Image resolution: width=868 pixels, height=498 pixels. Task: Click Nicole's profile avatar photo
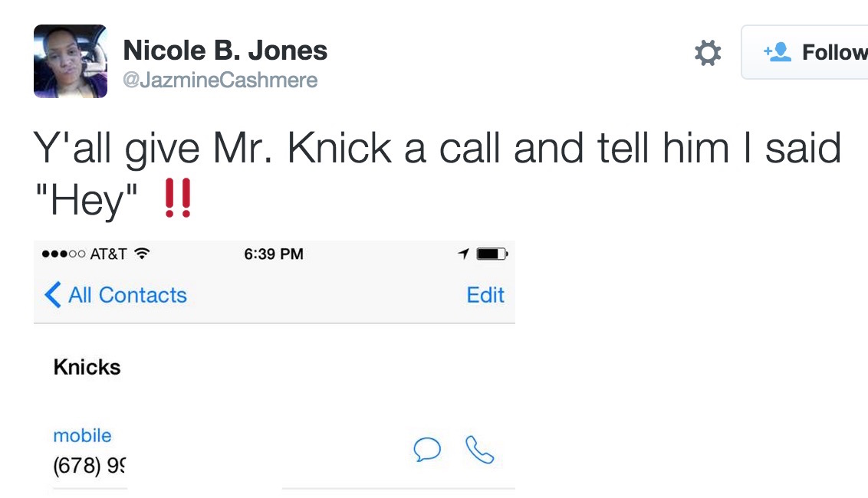(x=70, y=61)
